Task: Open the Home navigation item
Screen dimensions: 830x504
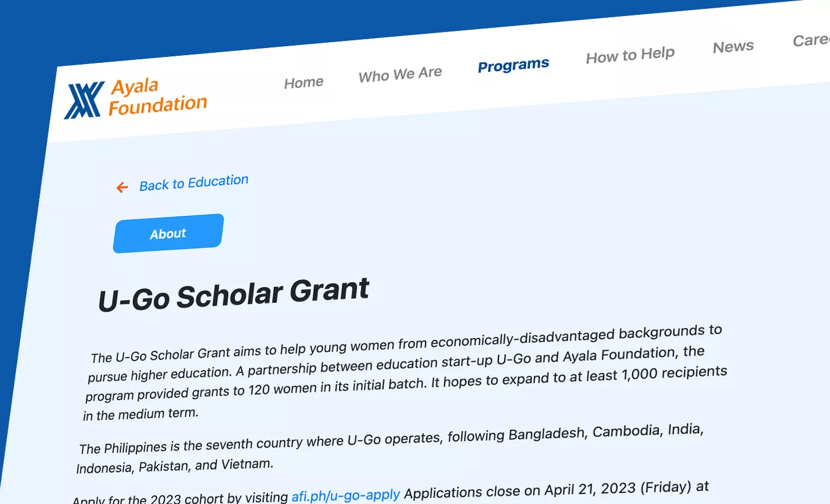Action: tap(303, 81)
